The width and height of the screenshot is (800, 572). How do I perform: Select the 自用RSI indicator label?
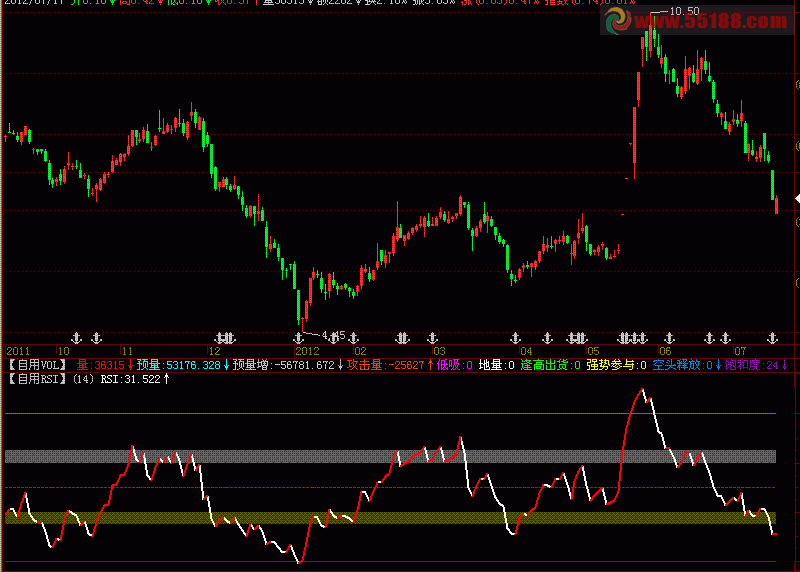point(37,379)
